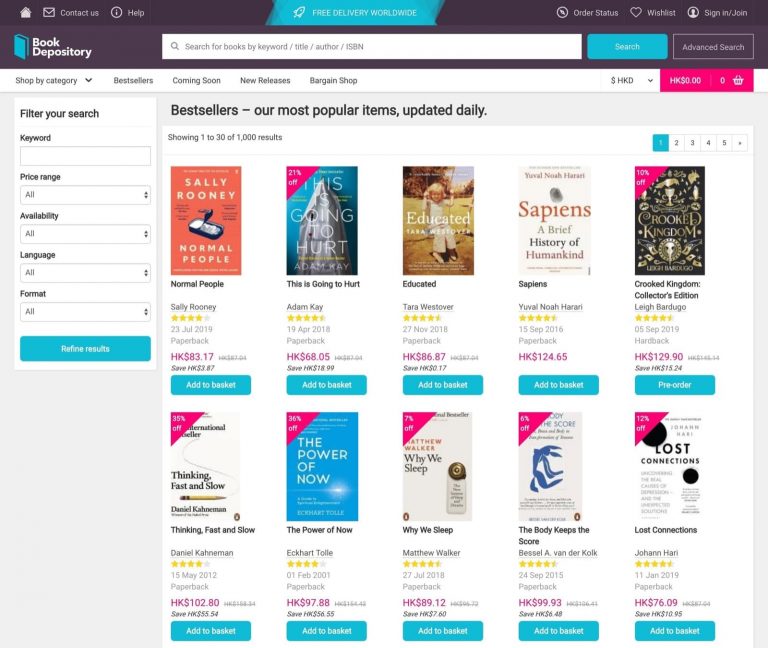Click the search magnifier icon
This screenshot has width=768, height=648.
click(174, 47)
